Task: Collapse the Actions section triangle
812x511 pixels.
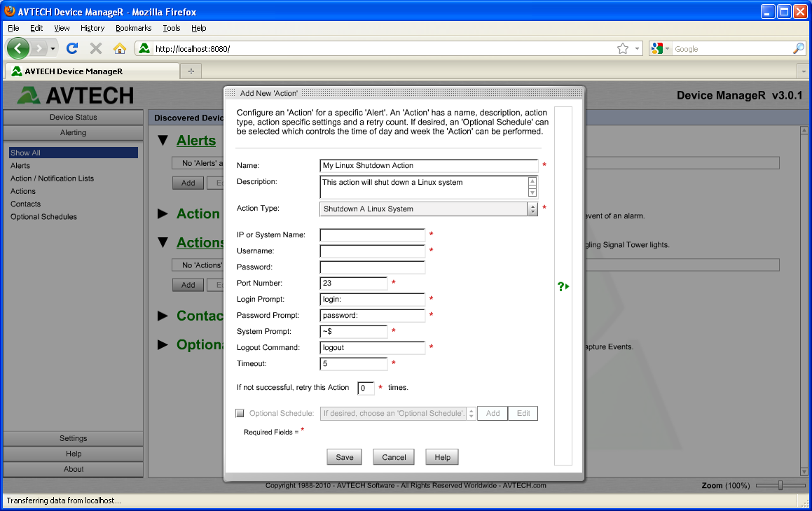Action: (163, 243)
